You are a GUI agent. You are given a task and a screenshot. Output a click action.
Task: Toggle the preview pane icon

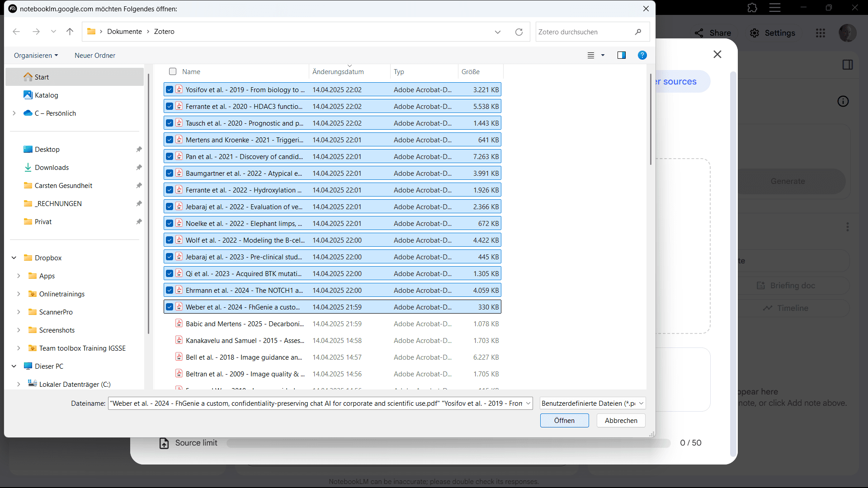tap(622, 55)
